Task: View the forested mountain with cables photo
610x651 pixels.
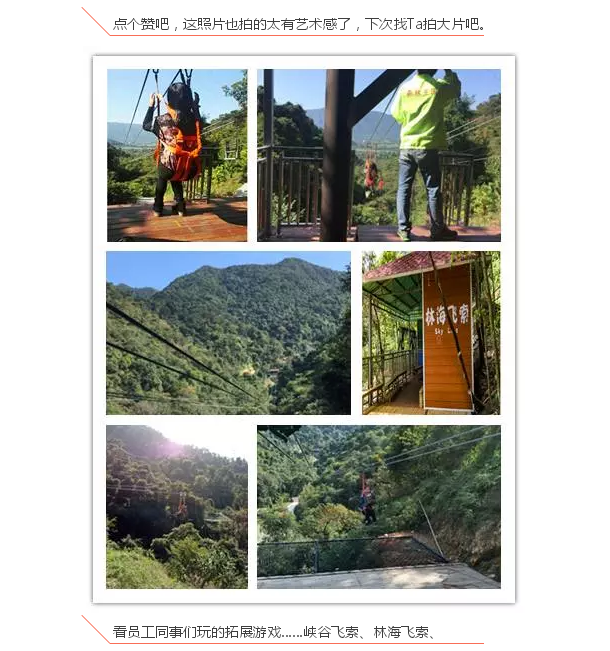Action: click(x=228, y=333)
